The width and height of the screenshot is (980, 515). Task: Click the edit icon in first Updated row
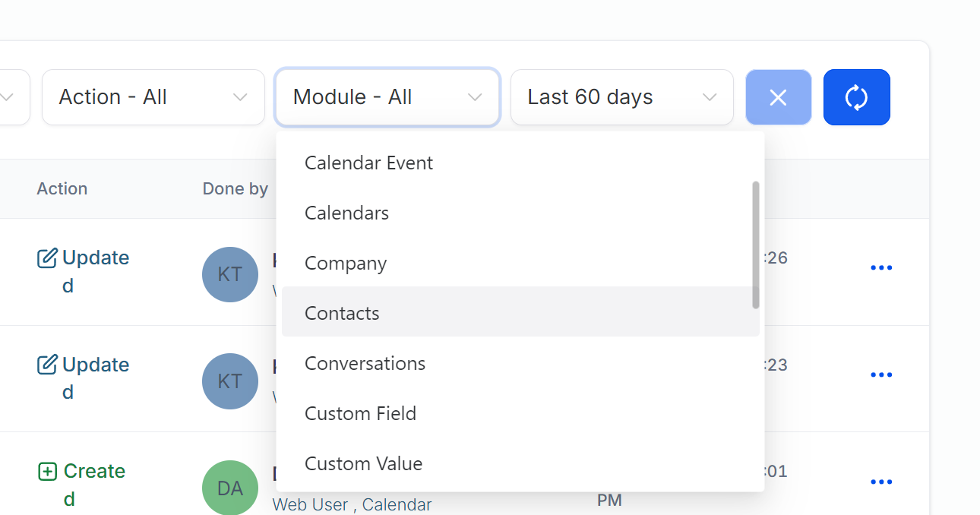pyautogui.click(x=47, y=258)
